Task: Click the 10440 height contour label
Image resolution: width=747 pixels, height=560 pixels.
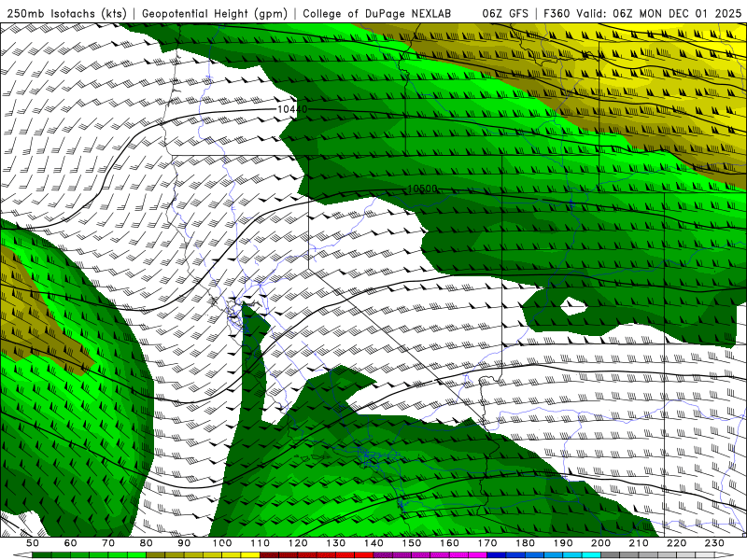Action: point(292,109)
